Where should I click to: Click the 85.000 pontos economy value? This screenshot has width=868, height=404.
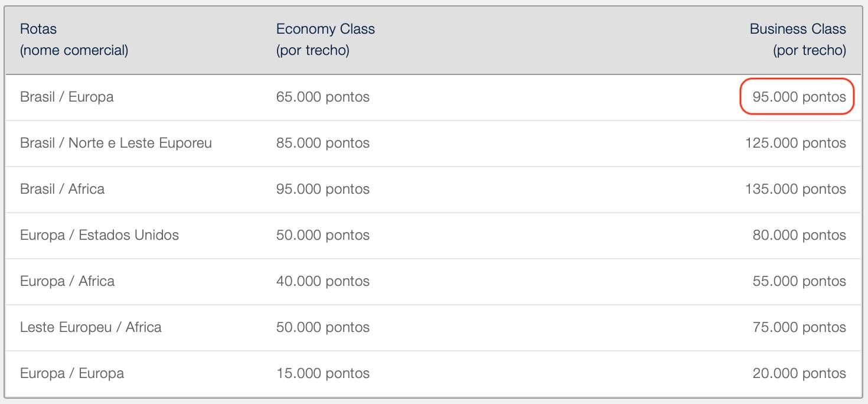tap(323, 143)
